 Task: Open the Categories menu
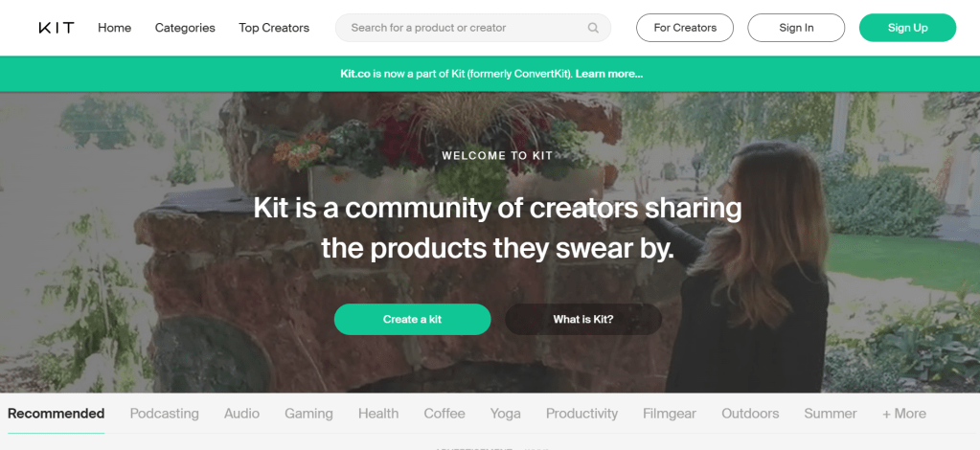click(185, 28)
